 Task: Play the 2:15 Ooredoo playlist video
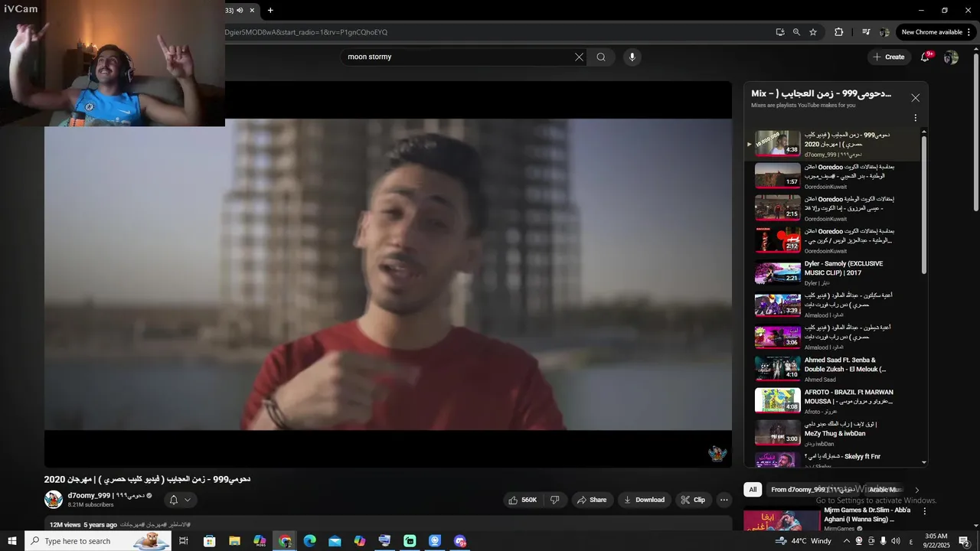coord(833,209)
